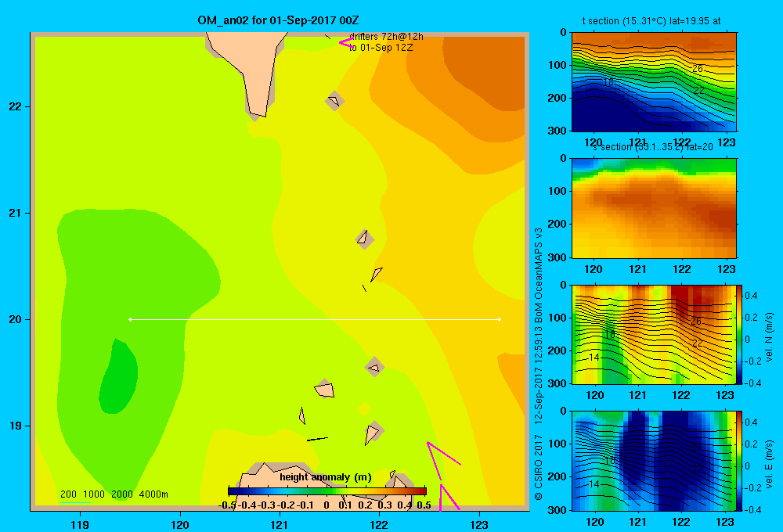Pick the green middle of the height anomaly colorbar
783x532 pixels.
pos(327,491)
